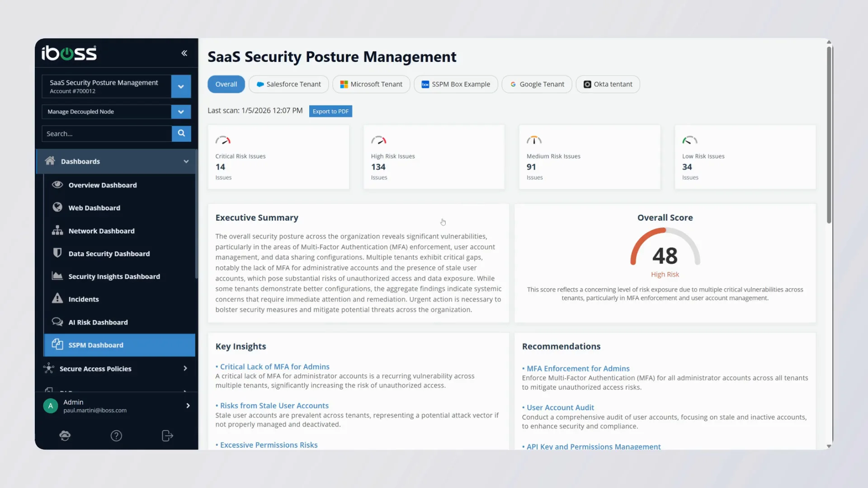Open the help question mark icon

point(116,436)
